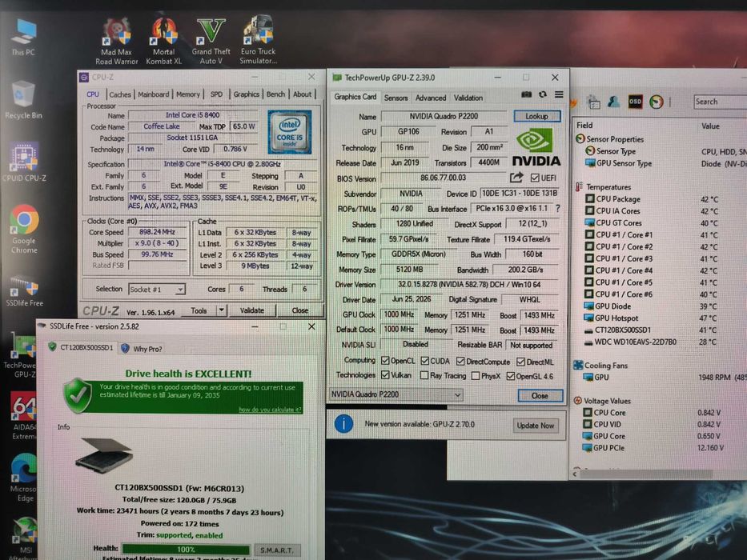
Task: Open Google Chrome desktop shortcut
Action: point(24,229)
